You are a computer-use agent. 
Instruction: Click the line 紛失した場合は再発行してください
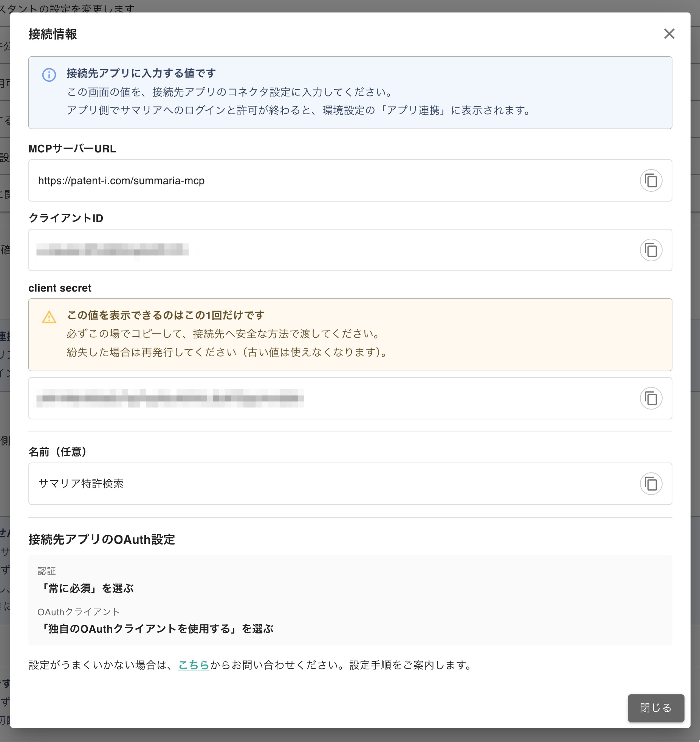click(x=228, y=352)
